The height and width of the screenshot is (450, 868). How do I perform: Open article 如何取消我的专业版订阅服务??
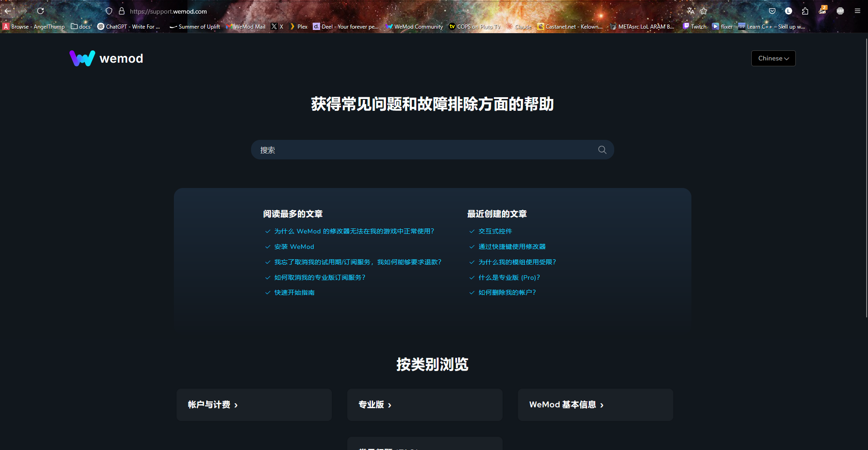coord(320,277)
